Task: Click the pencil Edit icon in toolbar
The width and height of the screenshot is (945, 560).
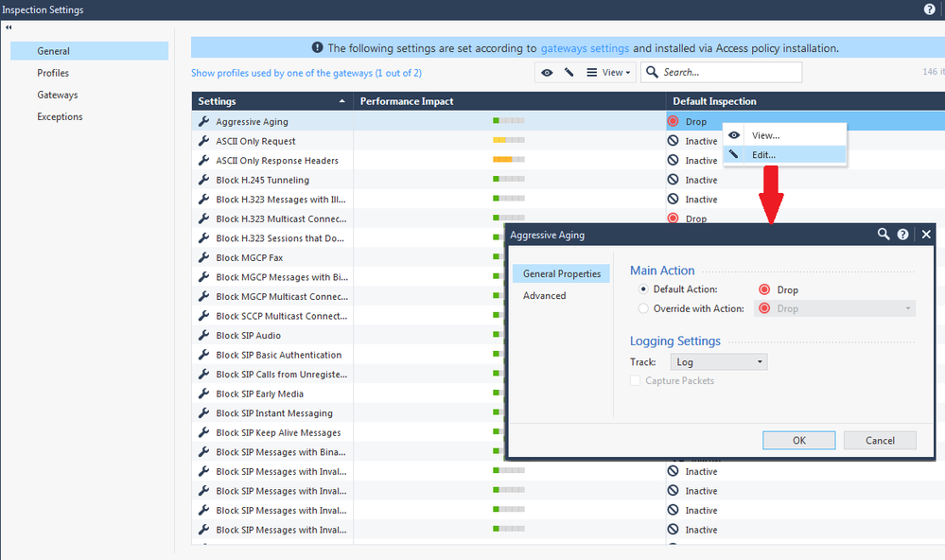Action: [569, 73]
